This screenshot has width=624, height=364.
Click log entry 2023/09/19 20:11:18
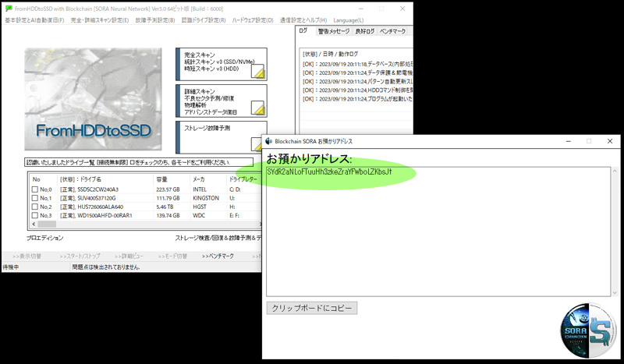click(357, 64)
